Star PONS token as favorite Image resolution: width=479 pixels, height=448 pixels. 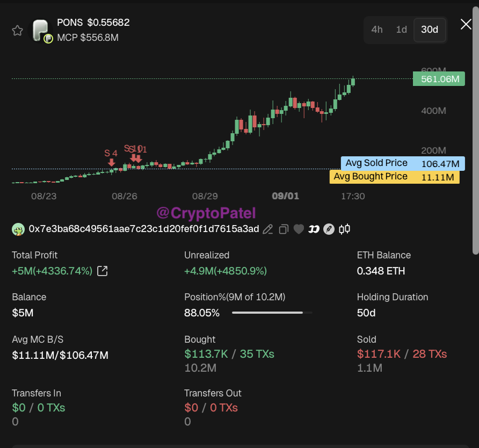17,31
